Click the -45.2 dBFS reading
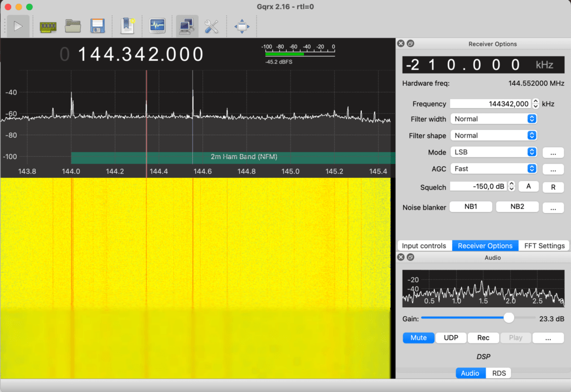This screenshot has height=392, width=571. pos(279,62)
